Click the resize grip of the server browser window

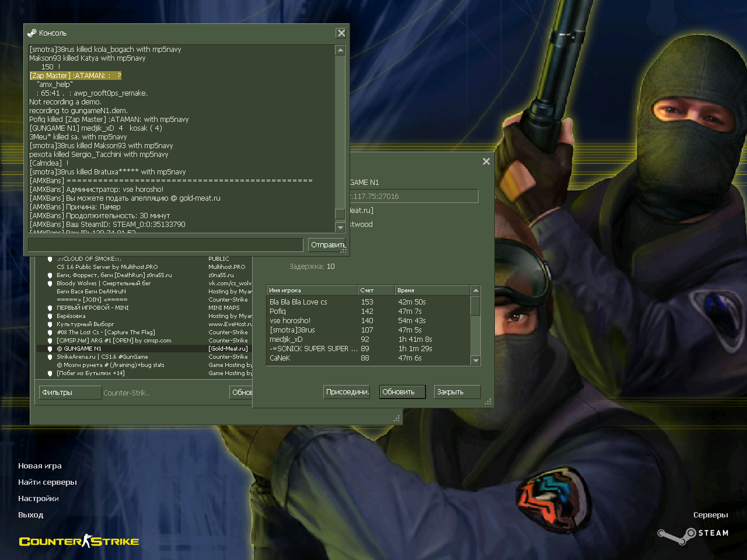coord(396,418)
